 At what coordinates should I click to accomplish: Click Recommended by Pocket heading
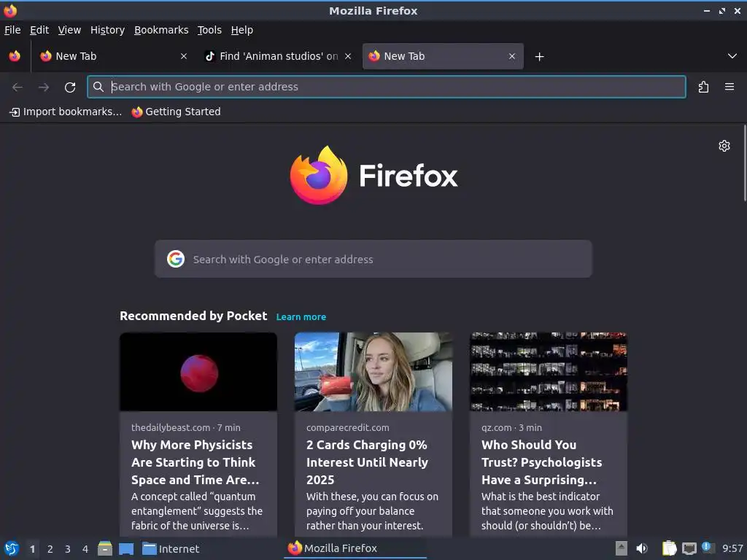[193, 316]
